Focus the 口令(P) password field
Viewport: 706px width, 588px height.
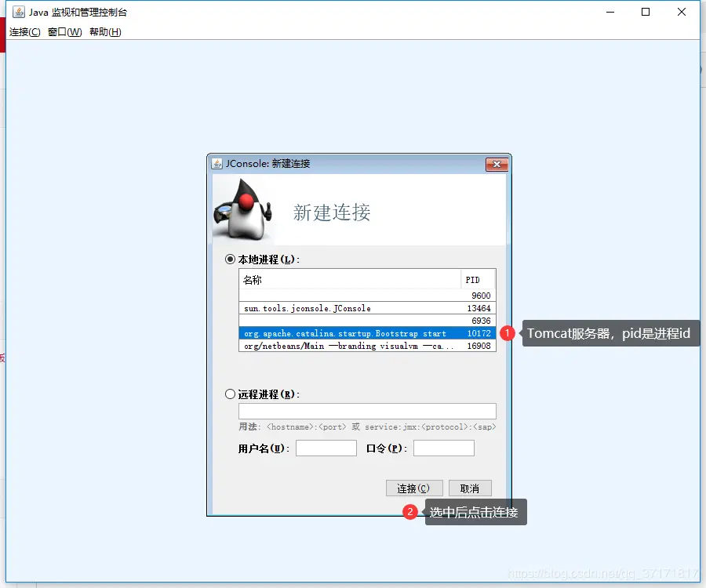pos(443,448)
